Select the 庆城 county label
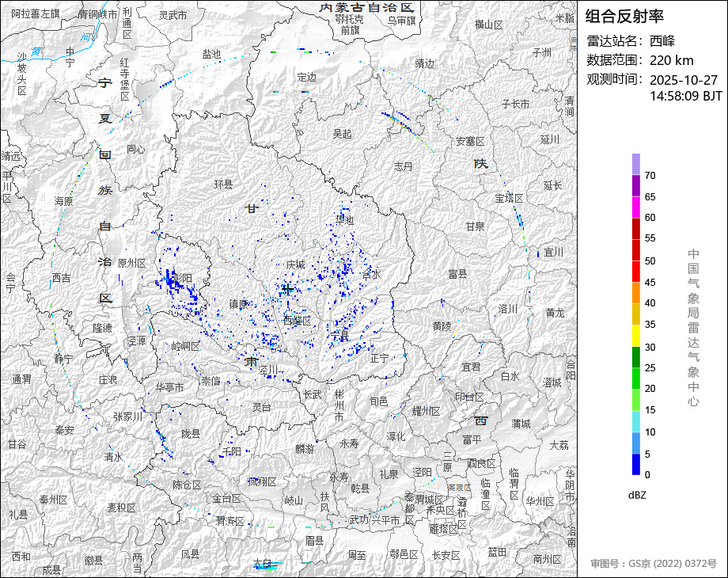The width and height of the screenshot is (728, 578). pyautogui.click(x=296, y=264)
